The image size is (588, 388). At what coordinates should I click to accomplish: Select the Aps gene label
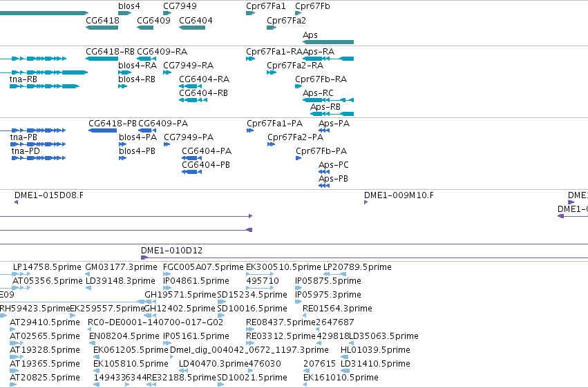pyautogui.click(x=310, y=35)
